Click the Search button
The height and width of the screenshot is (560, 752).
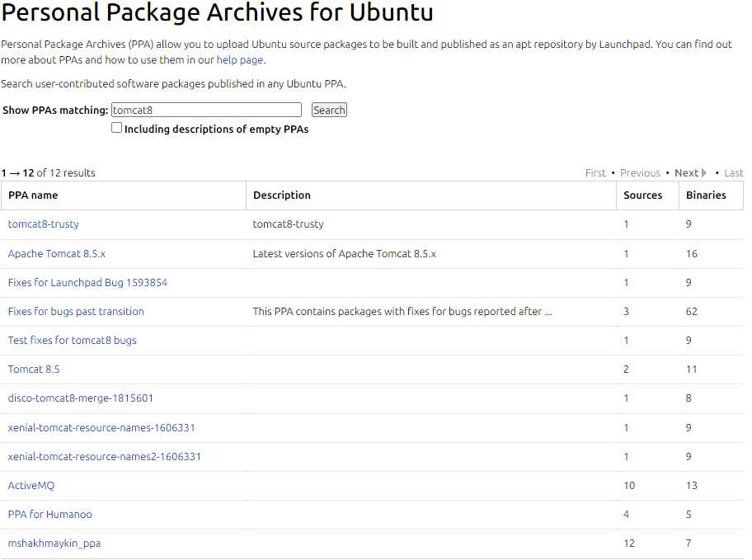click(x=329, y=110)
